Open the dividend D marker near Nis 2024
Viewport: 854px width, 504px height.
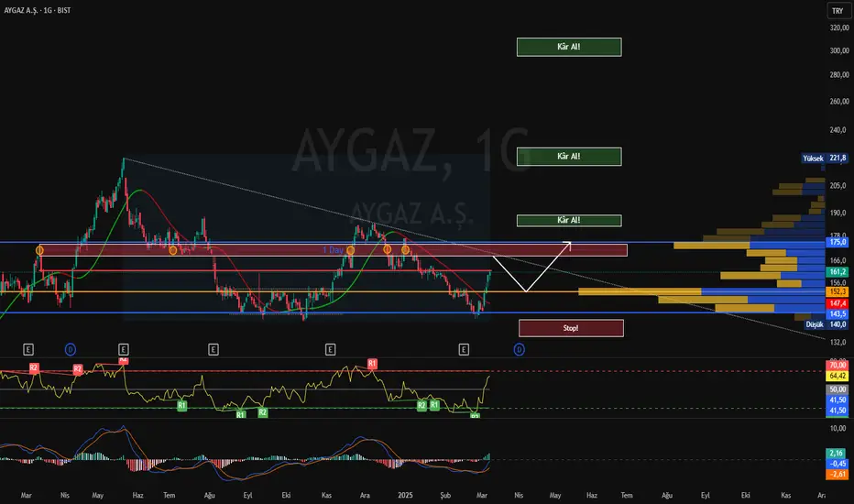point(71,349)
